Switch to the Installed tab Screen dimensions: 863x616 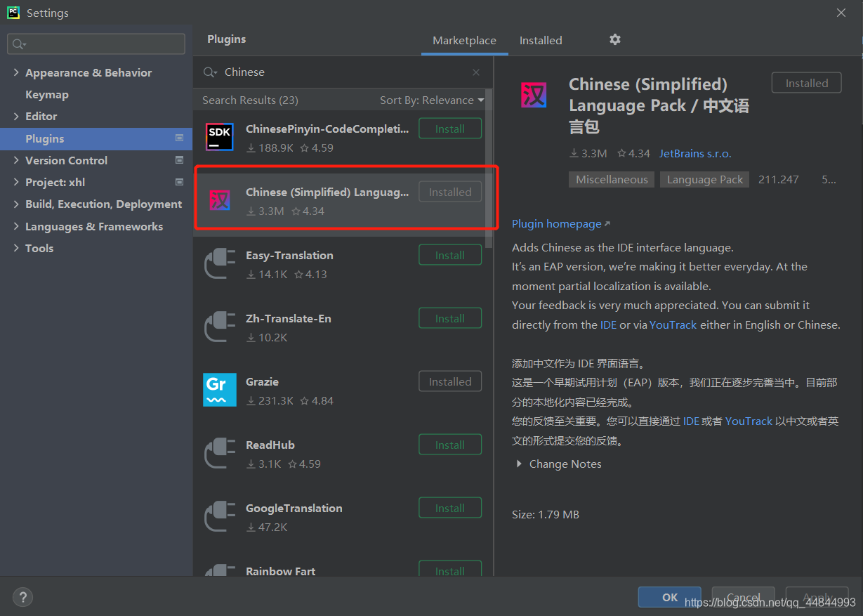click(541, 41)
